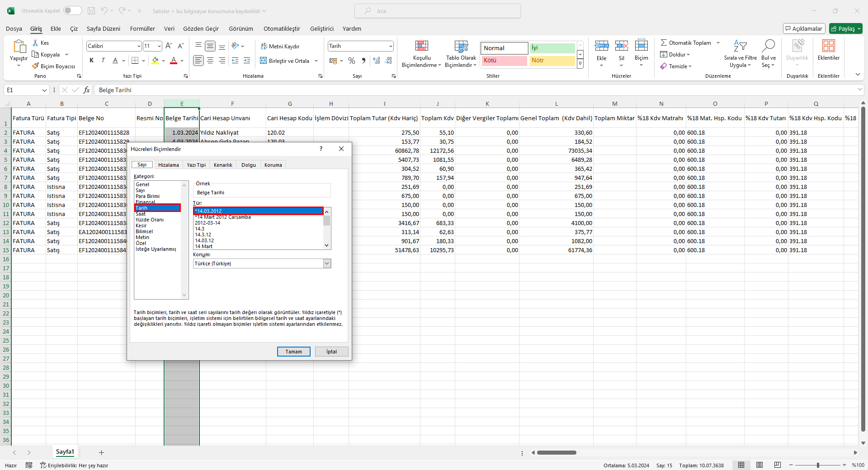Open the font size dropdown
Viewport: 868px width, 470px height.
159,46
